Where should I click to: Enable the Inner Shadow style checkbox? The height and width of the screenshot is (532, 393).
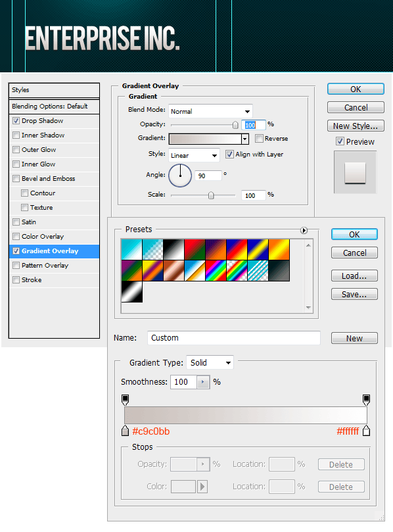coord(16,135)
